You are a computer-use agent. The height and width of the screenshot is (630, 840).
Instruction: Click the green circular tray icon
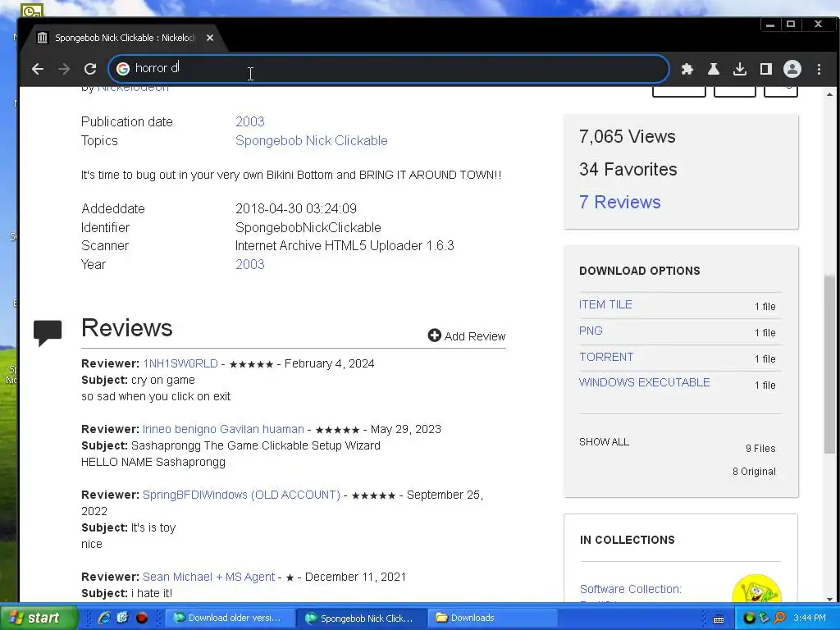(x=750, y=618)
